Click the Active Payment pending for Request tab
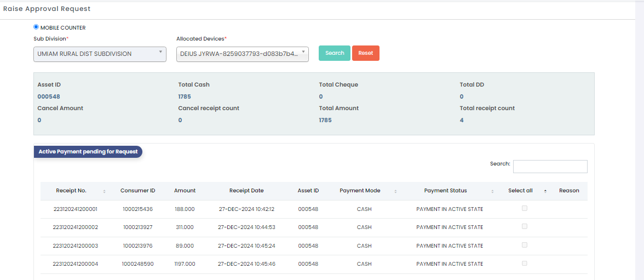The height and width of the screenshot is (280, 644). tap(88, 152)
